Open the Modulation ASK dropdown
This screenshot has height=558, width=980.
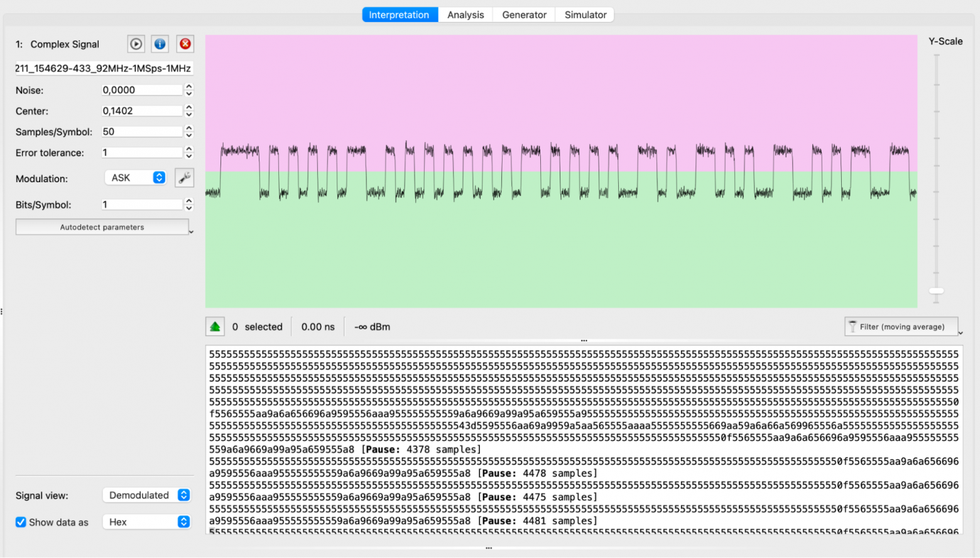(x=135, y=178)
